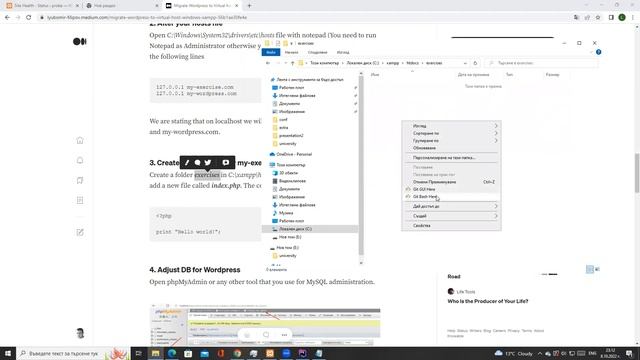Click the Medium logo
Screen dimensions: 640x360
tap(80, 42)
